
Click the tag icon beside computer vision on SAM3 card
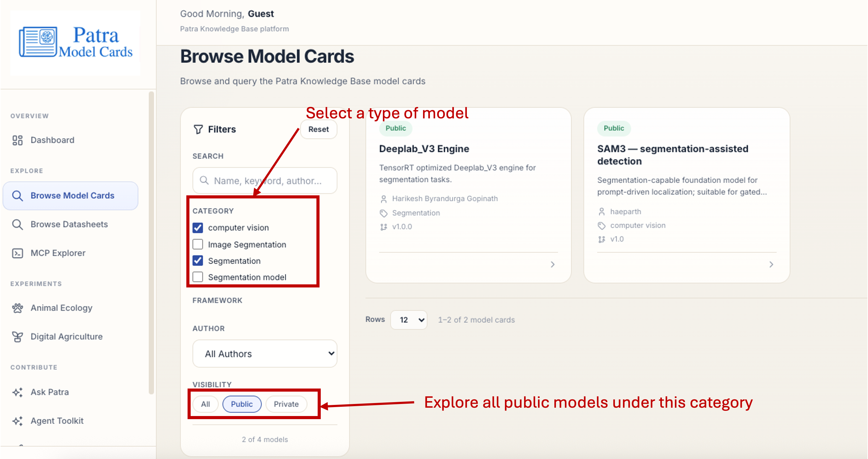601,226
